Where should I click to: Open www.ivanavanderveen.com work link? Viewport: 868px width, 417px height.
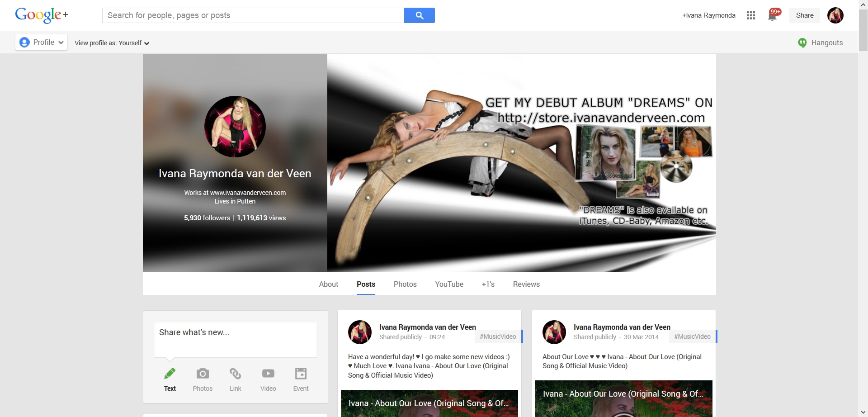(248, 193)
